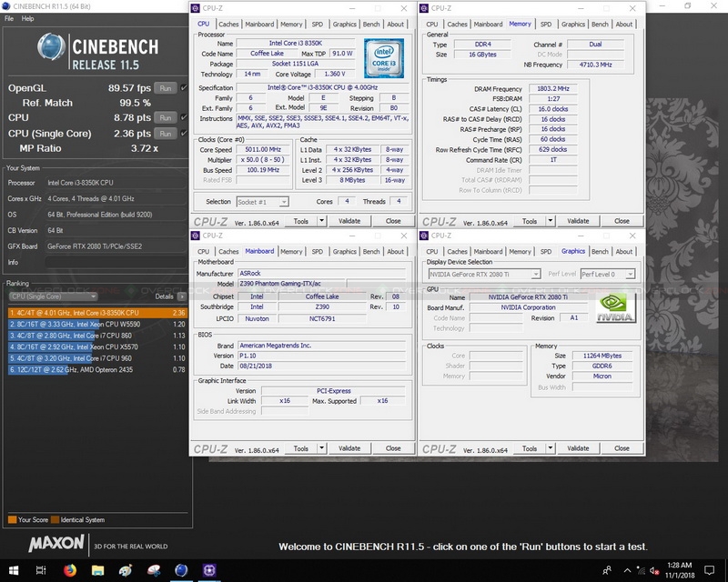Switch to CPU-Z via its taskbar icon
Screen dimensions: 728x582
[x=209, y=570]
